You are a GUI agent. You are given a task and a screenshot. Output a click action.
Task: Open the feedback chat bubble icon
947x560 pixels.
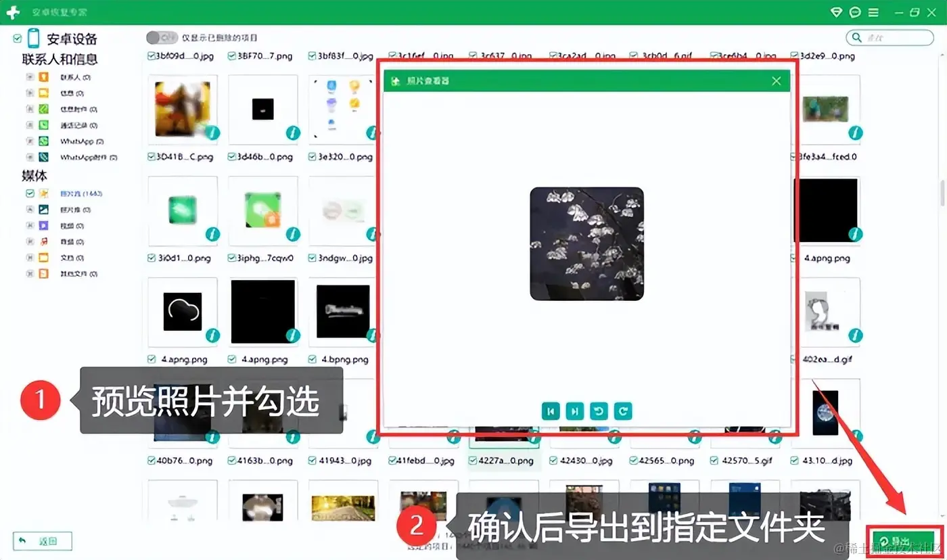coord(855,12)
